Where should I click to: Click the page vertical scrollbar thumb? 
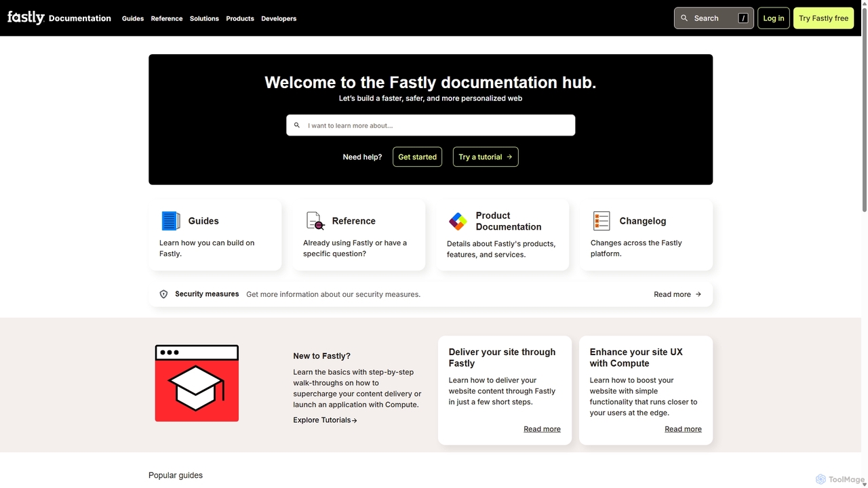click(864, 110)
